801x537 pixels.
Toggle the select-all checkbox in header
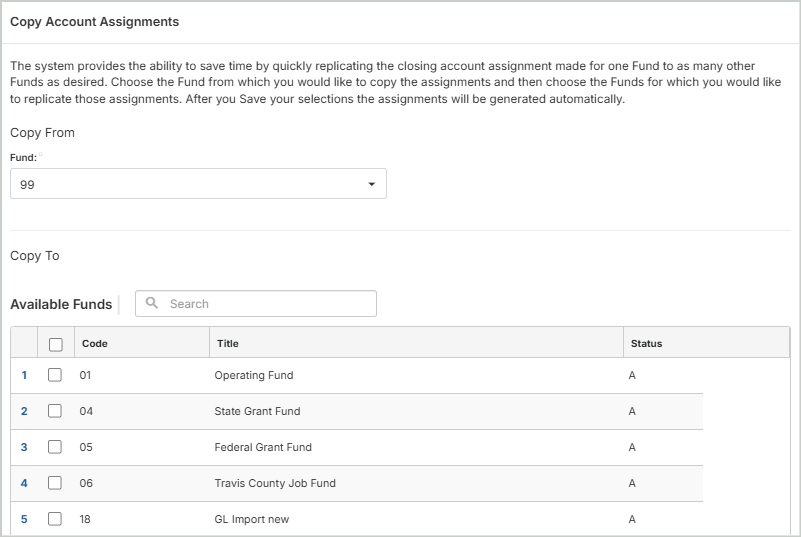click(56, 344)
